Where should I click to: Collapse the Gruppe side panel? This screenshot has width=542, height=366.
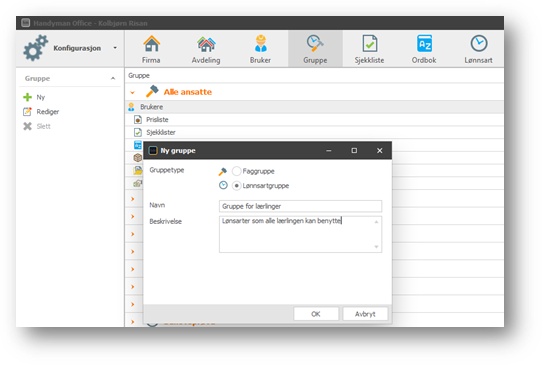pos(113,78)
